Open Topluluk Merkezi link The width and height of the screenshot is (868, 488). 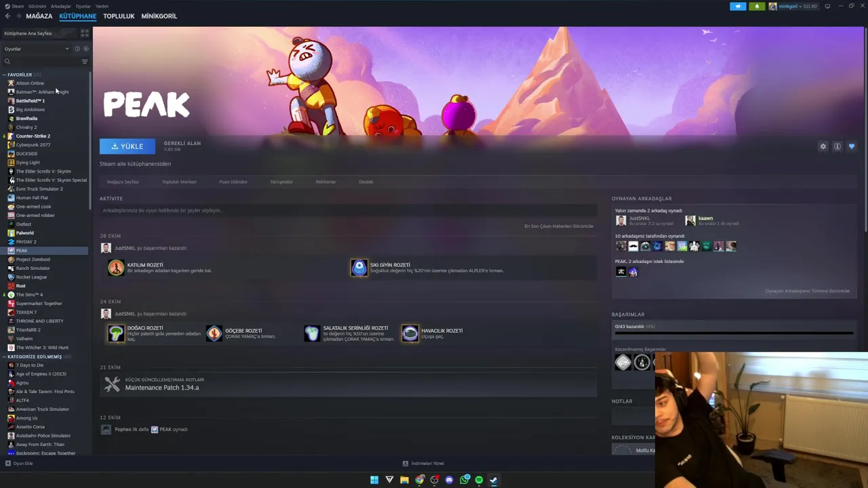tap(179, 182)
